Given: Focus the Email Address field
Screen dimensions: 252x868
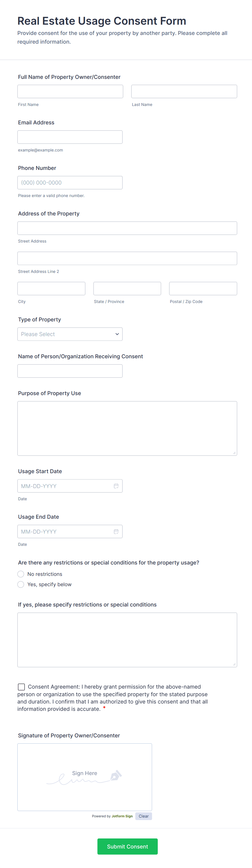Looking at the screenshot, I should (x=70, y=137).
